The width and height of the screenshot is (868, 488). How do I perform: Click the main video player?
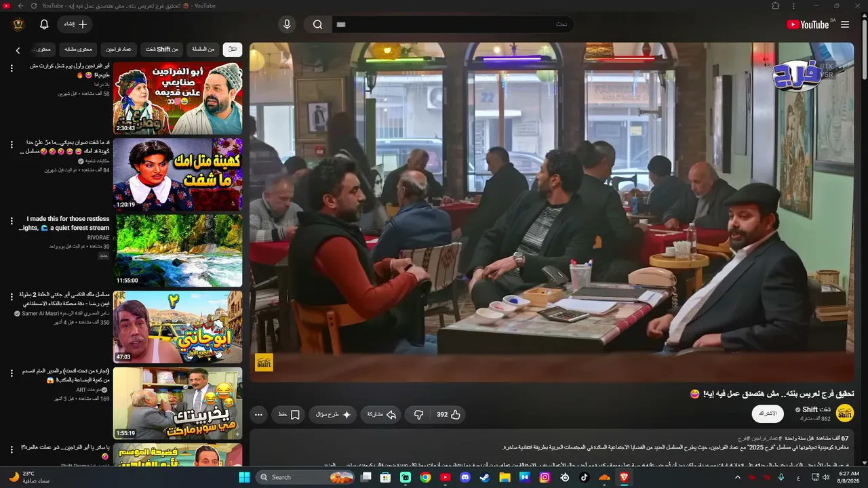tap(551, 212)
